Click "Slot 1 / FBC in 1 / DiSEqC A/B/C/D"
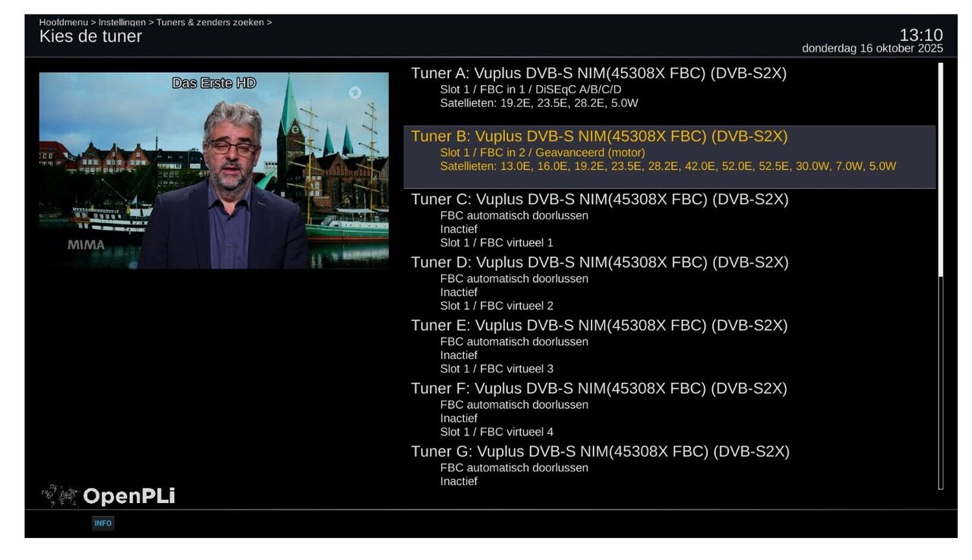Screen dimensions: 972x560 (531, 90)
